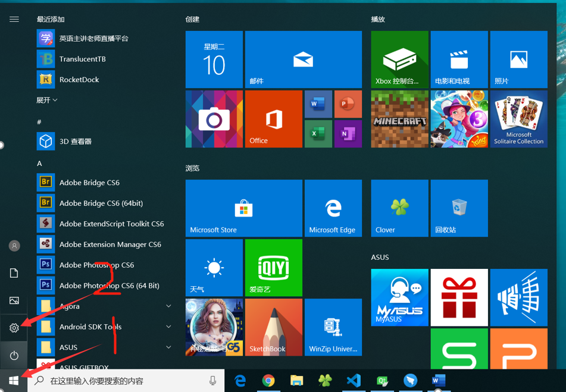
Task: Open the MyASUS tile
Action: point(399,297)
